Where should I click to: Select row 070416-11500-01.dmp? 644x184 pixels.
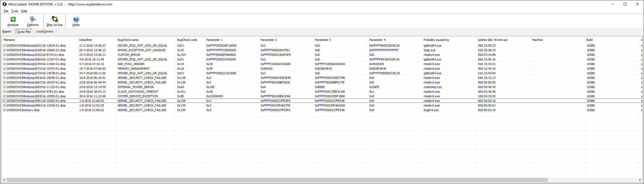(x=322, y=64)
